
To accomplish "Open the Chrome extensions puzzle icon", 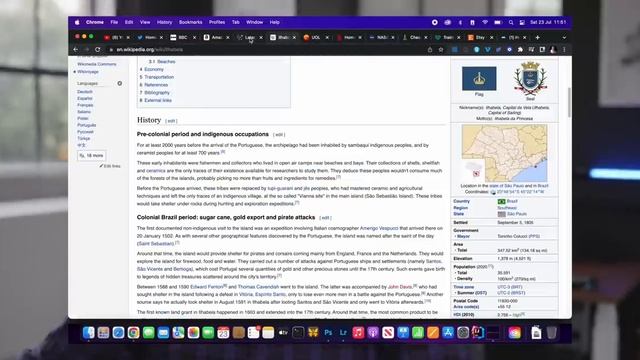I will 520,49.
